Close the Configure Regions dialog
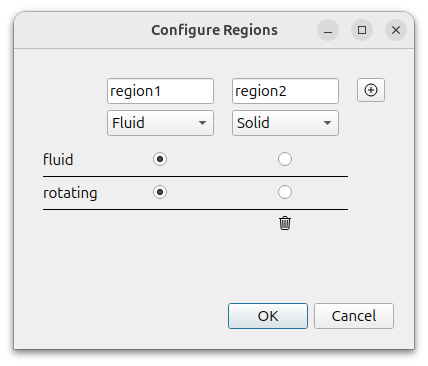428x366 pixels. point(396,30)
